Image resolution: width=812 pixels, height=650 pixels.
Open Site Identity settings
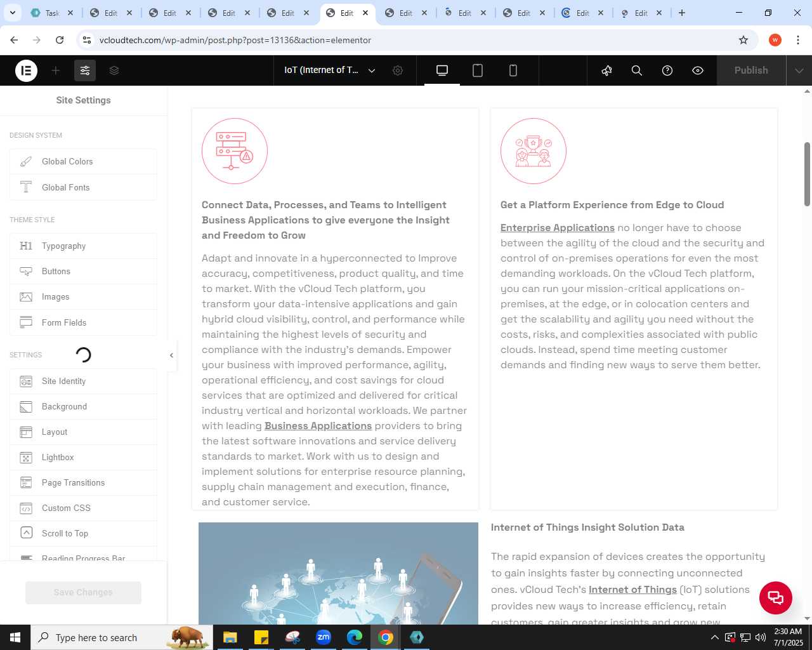pyautogui.click(x=83, y=381)
